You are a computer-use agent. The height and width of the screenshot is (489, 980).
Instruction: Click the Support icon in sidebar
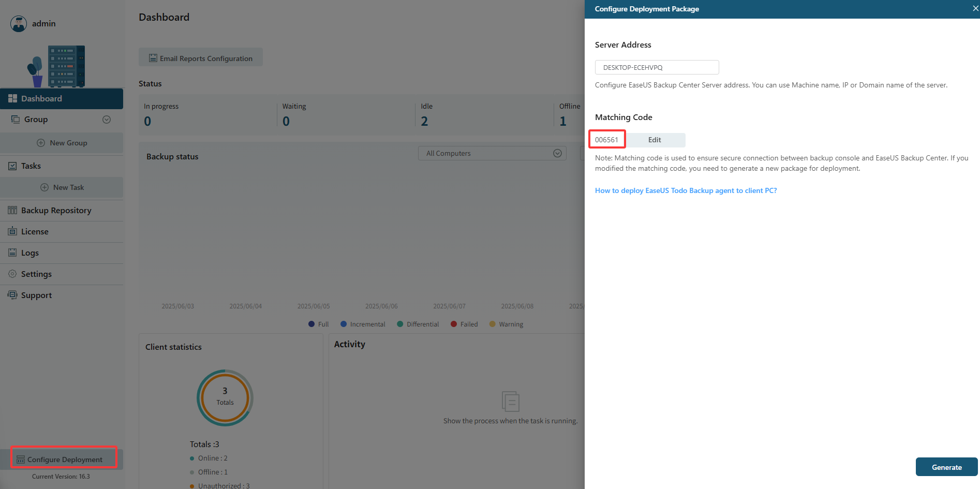pos(12,295)
